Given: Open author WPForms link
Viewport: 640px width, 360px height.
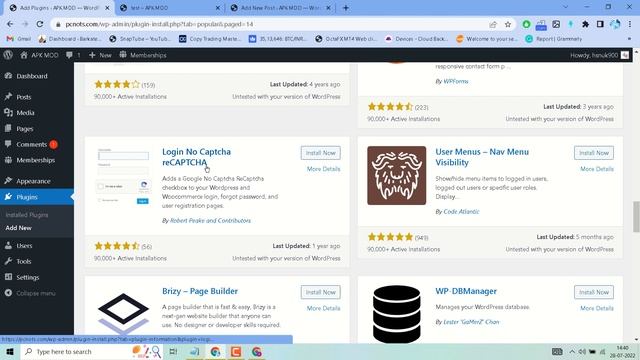Looking at the screenshot, I should coord(456,81).
